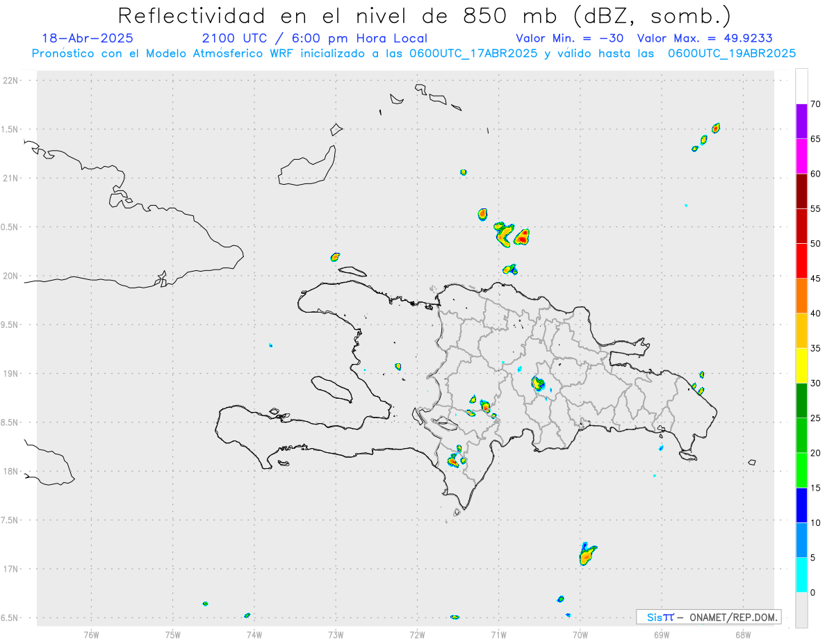Screen dimensions: 834x644
Task: Click the '76W' longitude label
Action: [x=91, y=634]
